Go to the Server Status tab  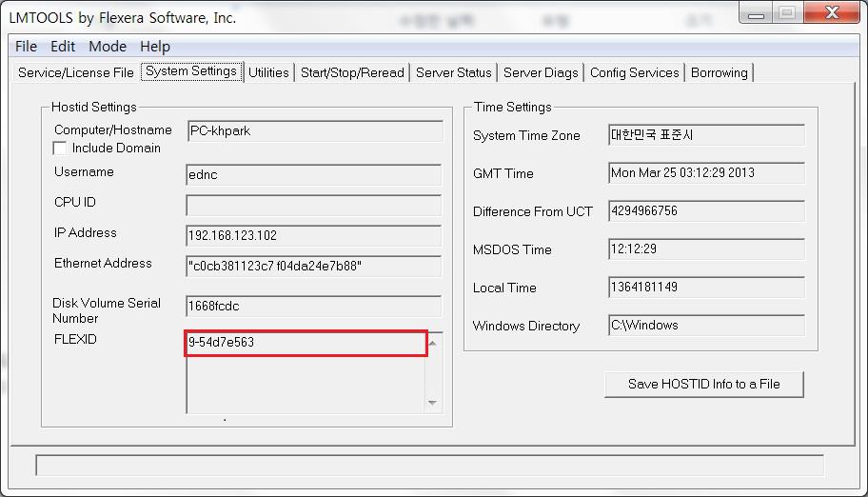click(453, 72)
